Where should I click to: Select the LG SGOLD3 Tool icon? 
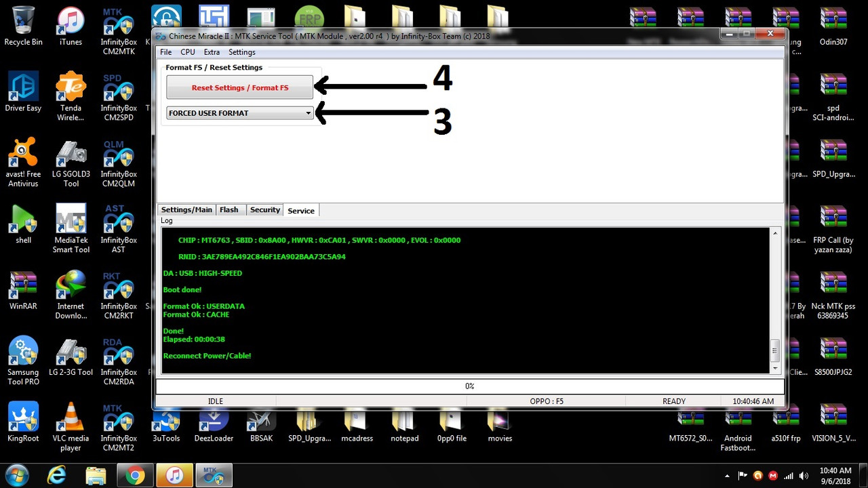71,163
